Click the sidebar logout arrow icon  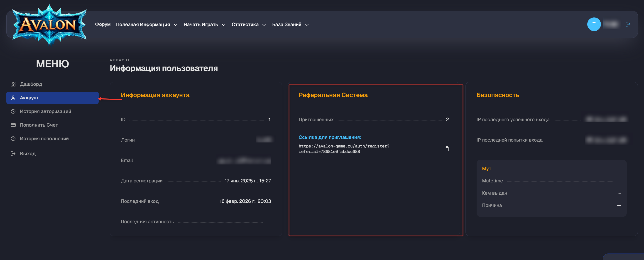click(13, 154)
